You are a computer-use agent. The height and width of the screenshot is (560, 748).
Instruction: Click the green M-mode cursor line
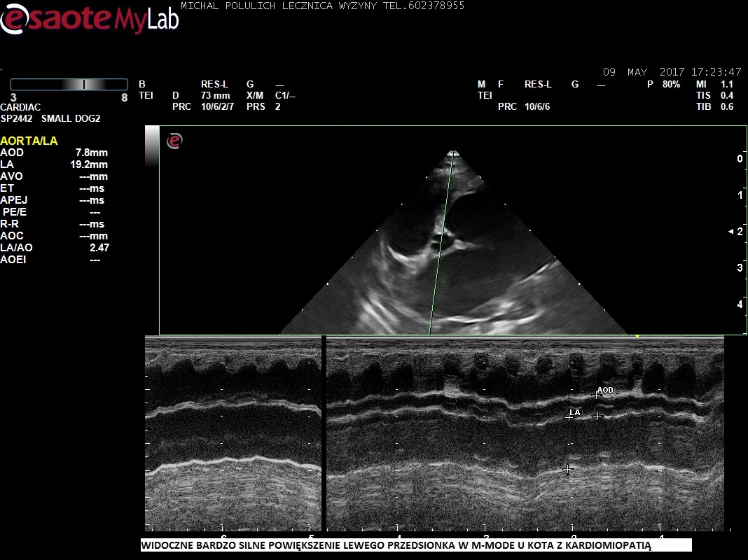(441, 245)
